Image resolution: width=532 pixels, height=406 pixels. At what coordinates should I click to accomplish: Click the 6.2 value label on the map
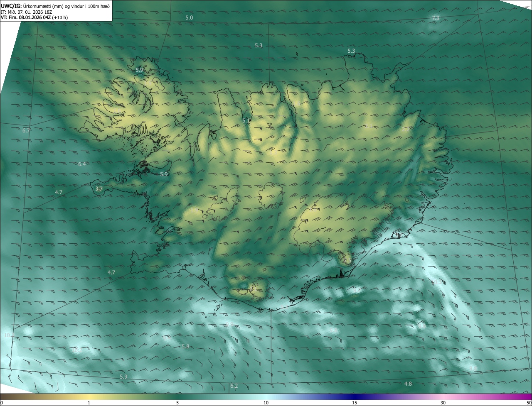coord(234,386)
